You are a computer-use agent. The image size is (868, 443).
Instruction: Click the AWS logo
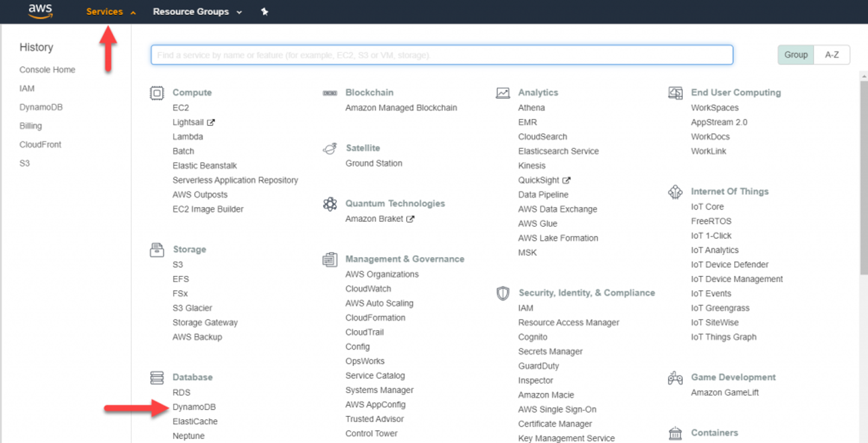(41, 11)
